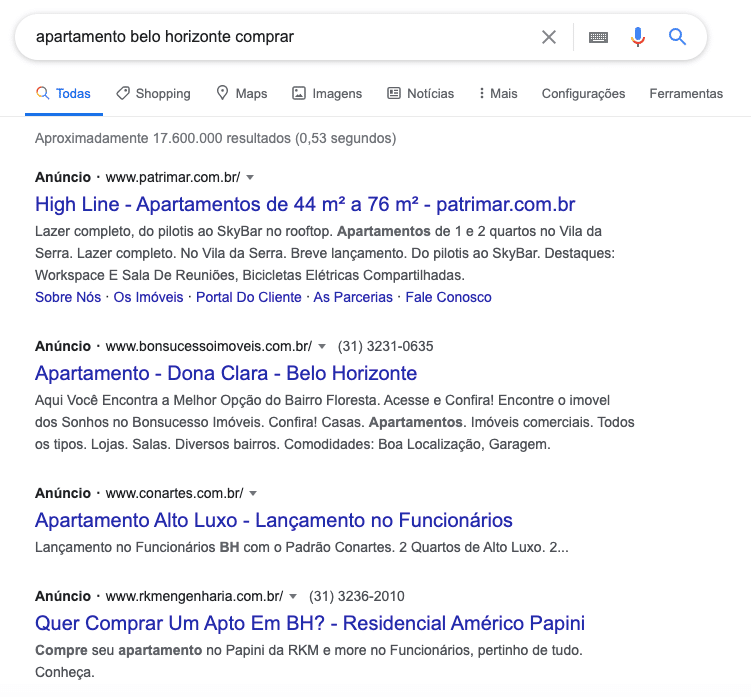Click the Todas tab magnifier icon
This screenshot has height=697, width=751.
43,93
